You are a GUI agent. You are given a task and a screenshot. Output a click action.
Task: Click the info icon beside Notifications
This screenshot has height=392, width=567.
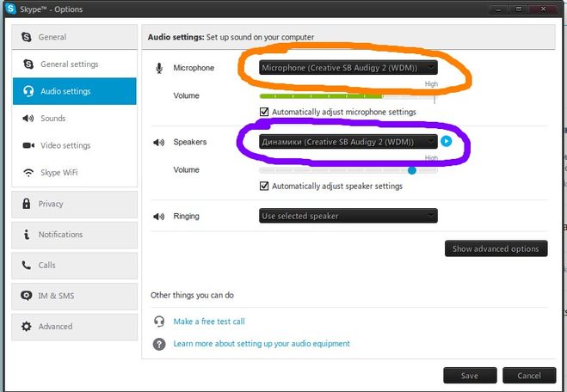[x=27, y=235]
